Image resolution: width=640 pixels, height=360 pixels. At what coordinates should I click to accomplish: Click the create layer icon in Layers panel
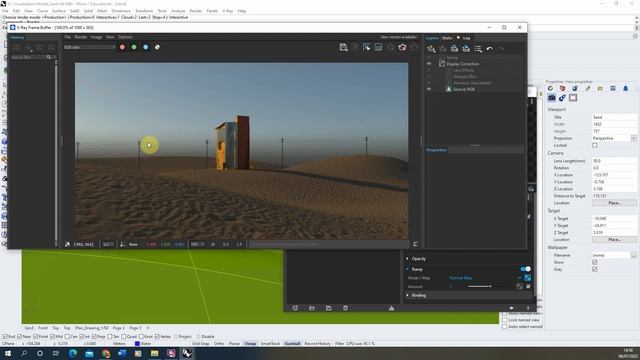point(431,49)
